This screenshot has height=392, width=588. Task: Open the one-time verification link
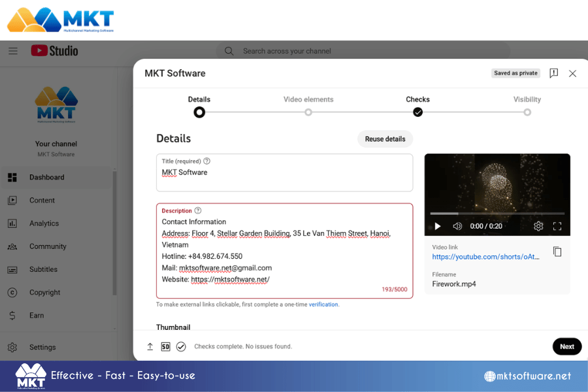pos(323,304)
